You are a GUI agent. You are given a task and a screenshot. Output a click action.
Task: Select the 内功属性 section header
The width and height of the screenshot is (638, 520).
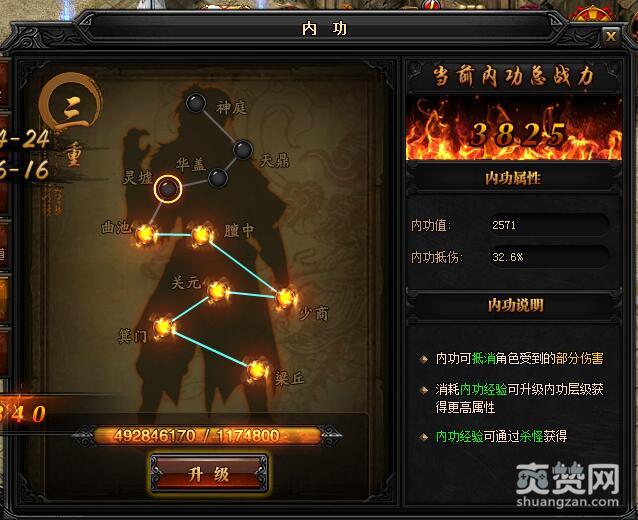[513, 178]
